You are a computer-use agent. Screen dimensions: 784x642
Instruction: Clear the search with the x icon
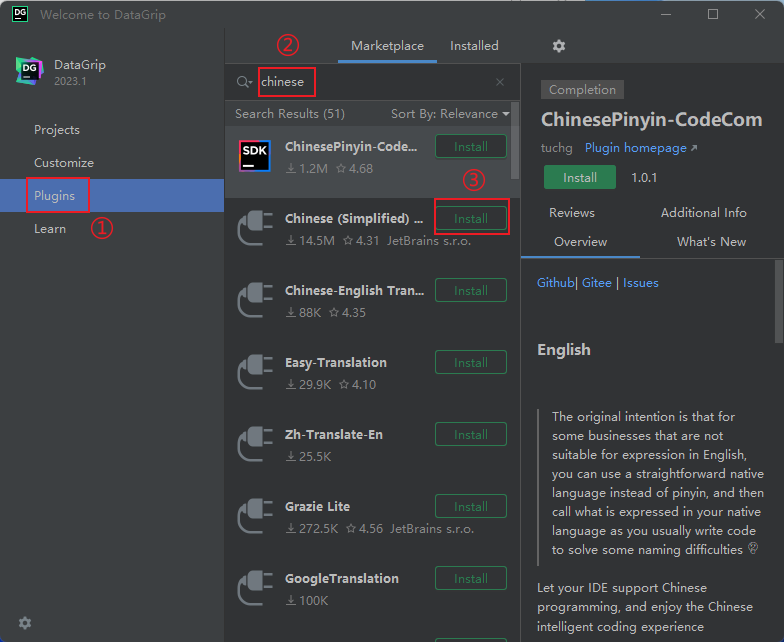point(500,82)
